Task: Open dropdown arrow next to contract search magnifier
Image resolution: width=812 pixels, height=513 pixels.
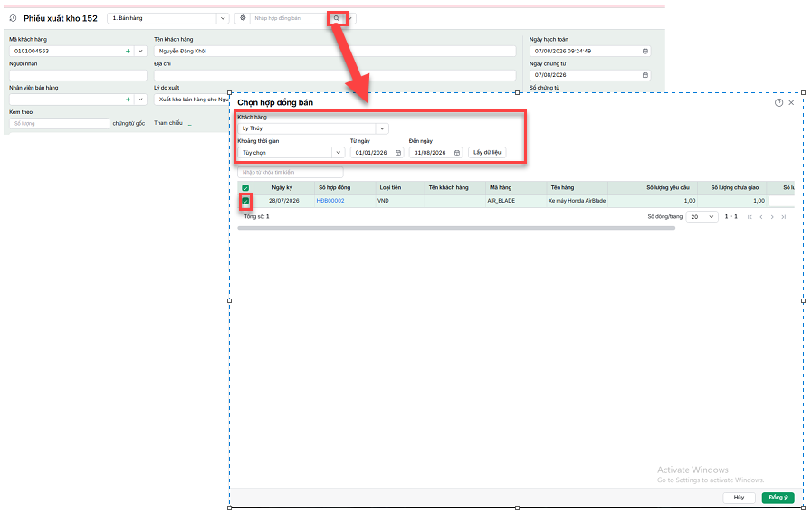Action: point(350,18)
